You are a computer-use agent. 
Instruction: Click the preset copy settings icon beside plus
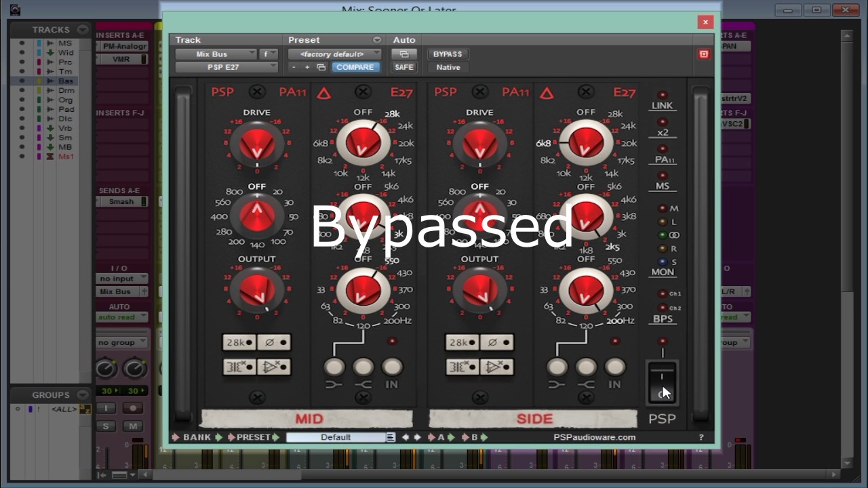(321, 67)
